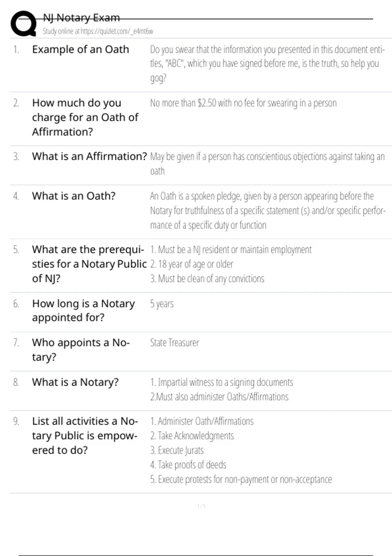Click the "Take Acknowledgments" list item
392x556 pixels.
click(x=192, y=436)
